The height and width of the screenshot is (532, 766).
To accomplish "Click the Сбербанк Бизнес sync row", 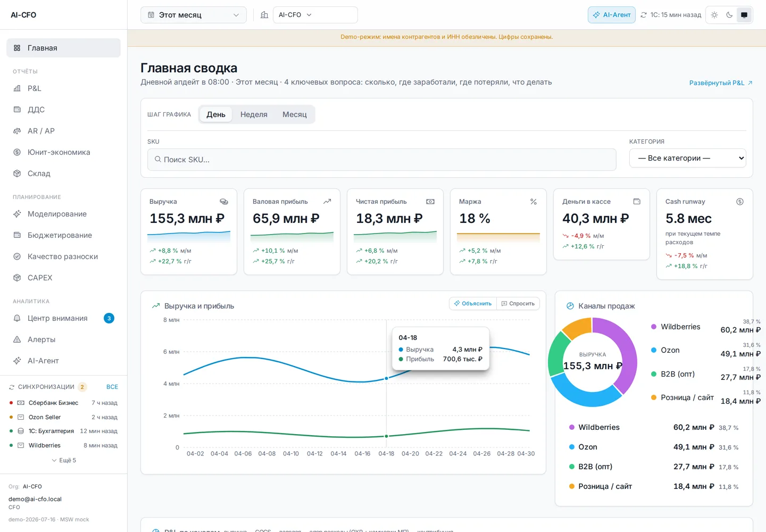I will pyautogui.click(x=63, y=403).
